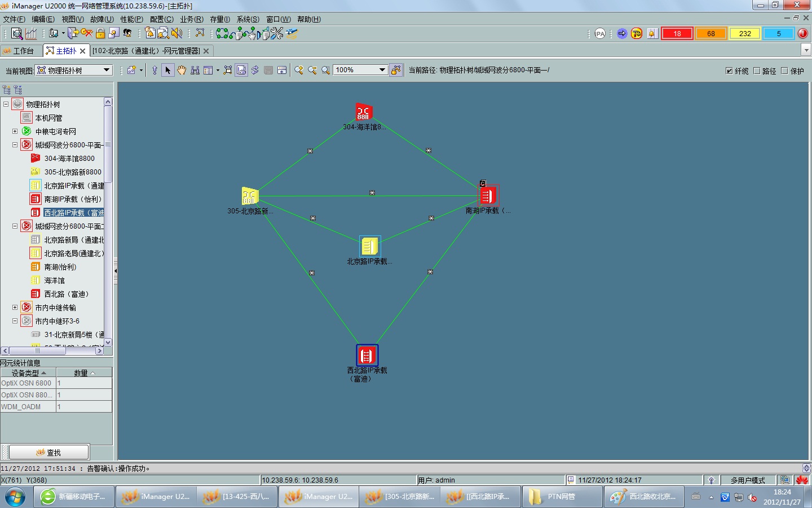Lock the terminal with padlock icon
The height and width of the screenshot is (508, 812).
[100, 33]
